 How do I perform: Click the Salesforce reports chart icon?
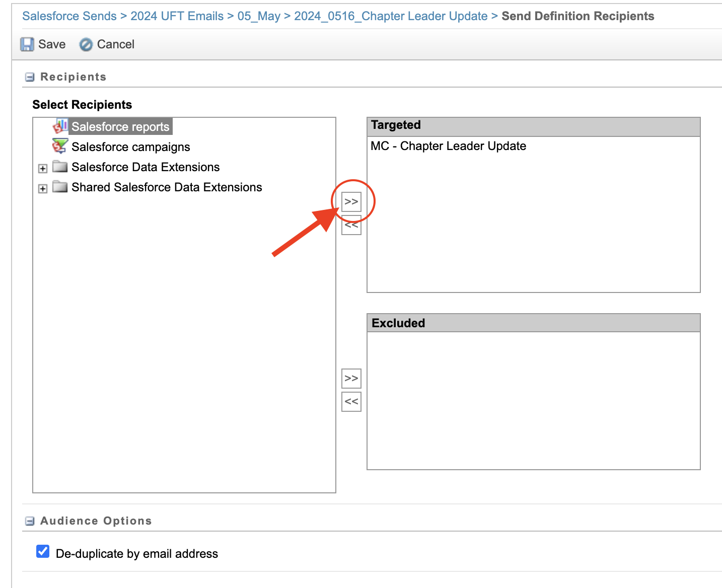click(x=60, y=126)
